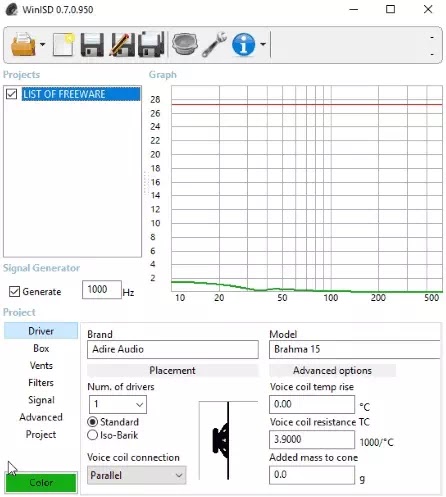Select the Standard radio button

[x=92, y=422]
